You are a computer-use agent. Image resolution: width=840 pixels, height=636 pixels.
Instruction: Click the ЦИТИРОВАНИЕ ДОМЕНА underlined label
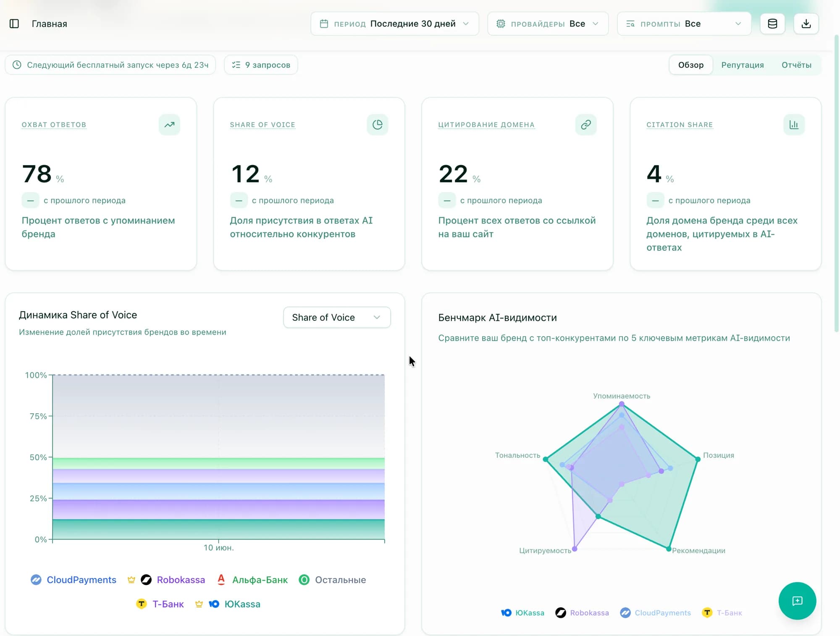(486, 125)
